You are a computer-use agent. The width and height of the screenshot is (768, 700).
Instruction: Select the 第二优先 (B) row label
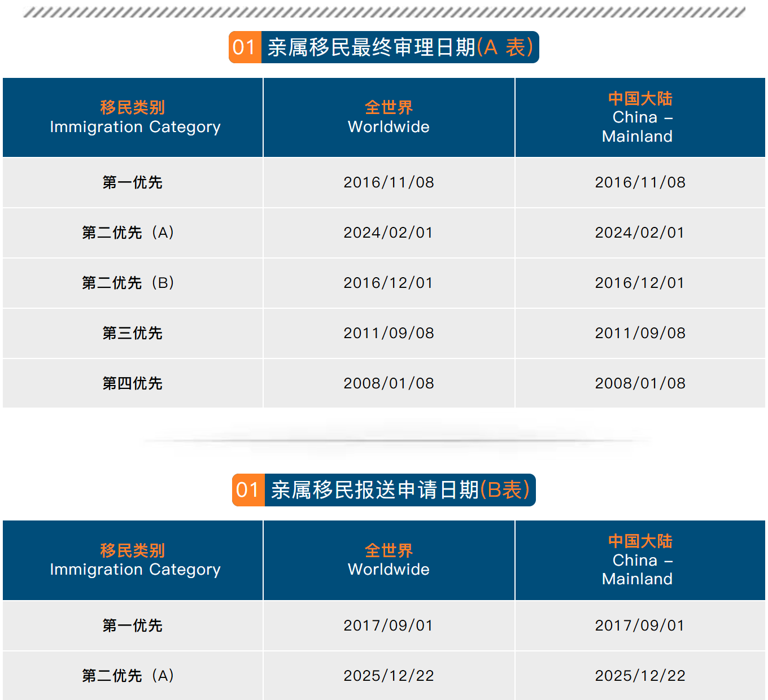128,283
